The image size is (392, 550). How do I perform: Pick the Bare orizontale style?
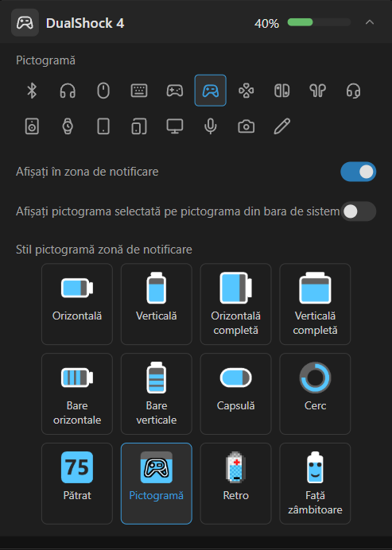click(x=77, y=394)
